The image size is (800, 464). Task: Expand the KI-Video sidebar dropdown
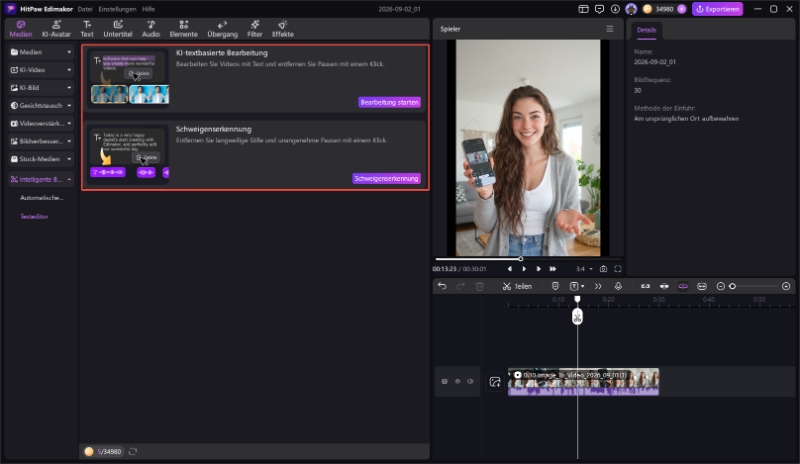69,70
